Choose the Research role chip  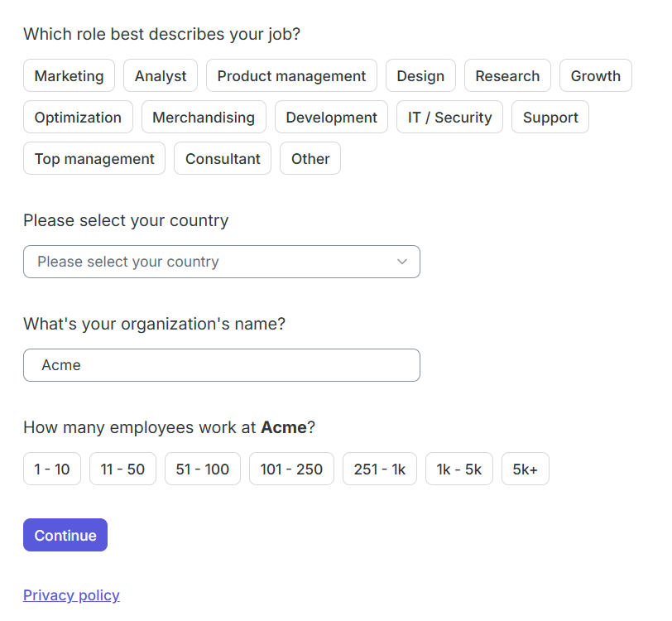click(x=507, y=75)
